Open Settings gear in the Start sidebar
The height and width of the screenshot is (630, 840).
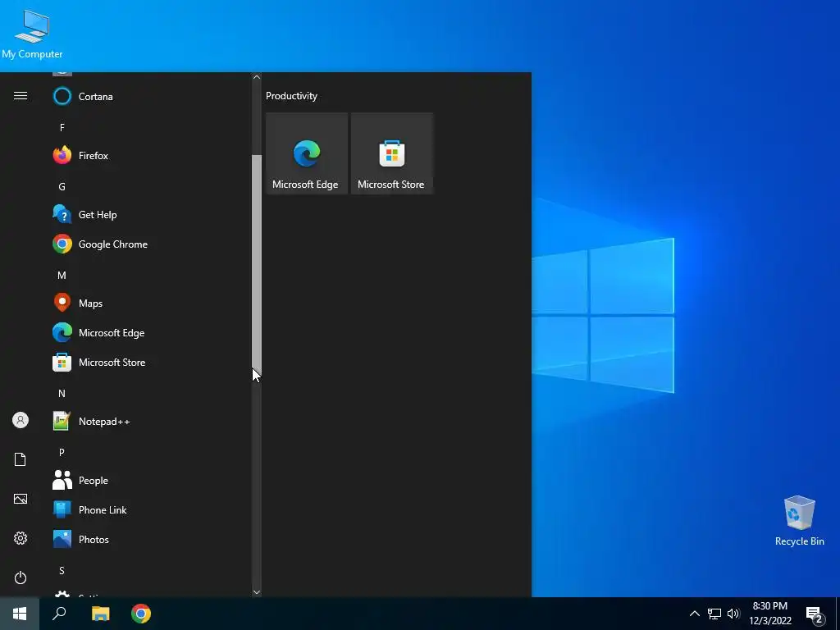point(21,538)
